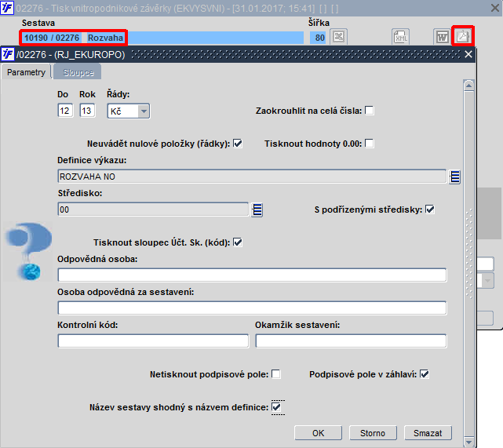Viewport: 503px width, 448px height.
Task: Click the Do month field containing 12
Action: pyautogui.click(x=65, y=111)
